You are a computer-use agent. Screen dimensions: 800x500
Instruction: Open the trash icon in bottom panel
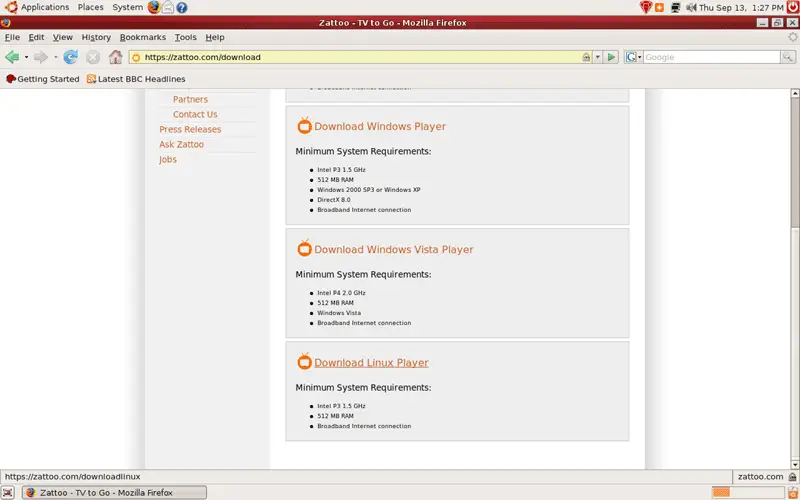coord(793,492)
